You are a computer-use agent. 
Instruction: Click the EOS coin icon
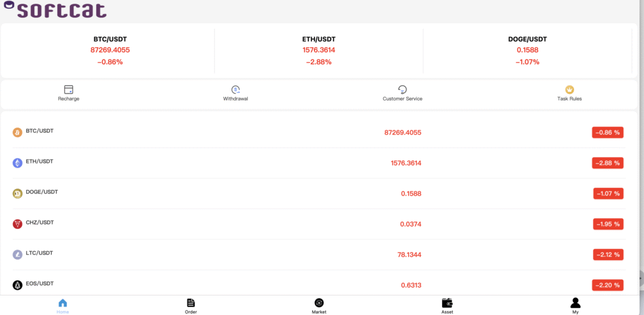point(17,285)
